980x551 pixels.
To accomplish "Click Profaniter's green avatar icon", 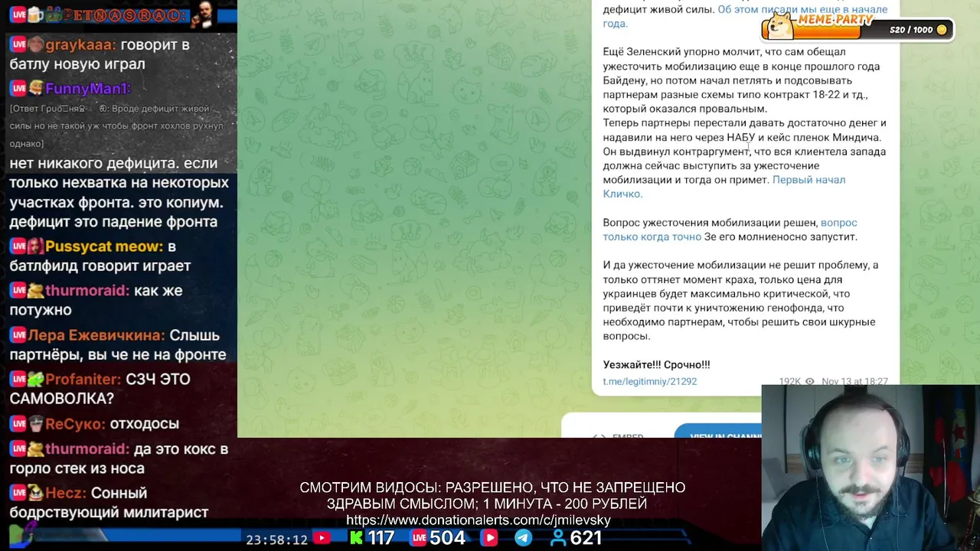I will point(35,380).
